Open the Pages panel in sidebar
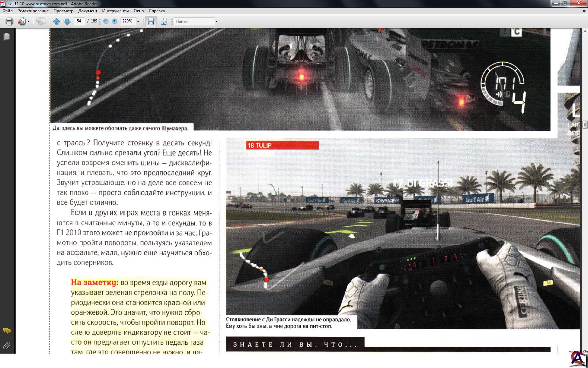The height and width of the screenshot is (368, 588). click(x=7, y=37)
